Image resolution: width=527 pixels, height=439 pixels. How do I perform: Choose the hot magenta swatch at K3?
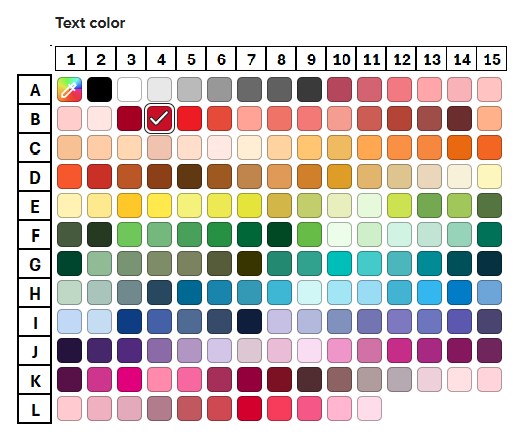pos(129,380)
